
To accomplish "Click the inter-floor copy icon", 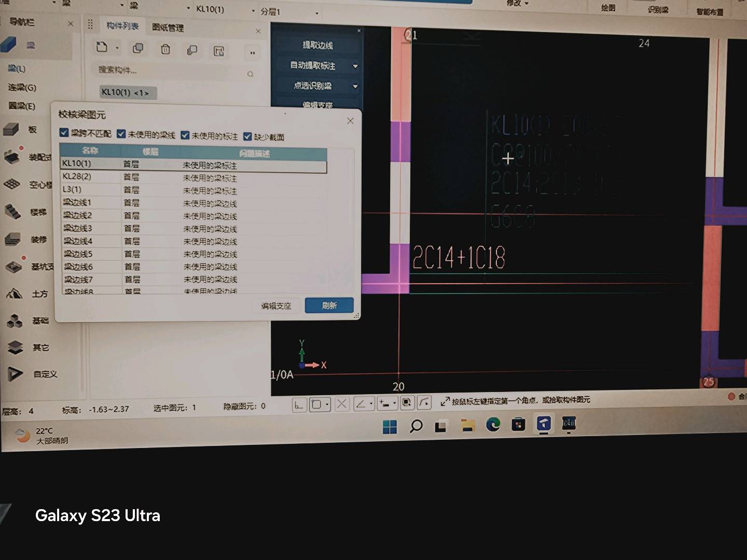I will coord(192,50).
